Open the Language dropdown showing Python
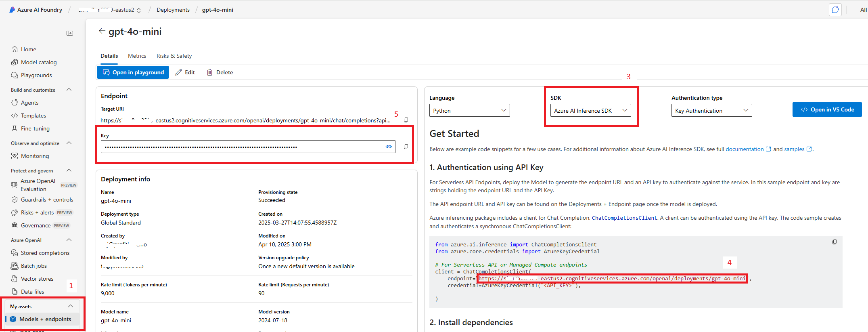Image resolution: width=868 pixels, height=332 pixels. 469,111
